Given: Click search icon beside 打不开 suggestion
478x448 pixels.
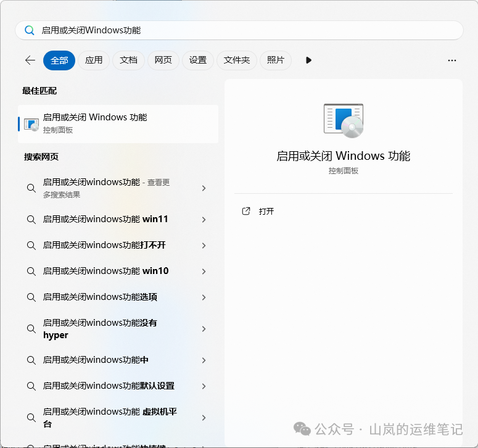Looking at the screenshot, I should [31, 246].
